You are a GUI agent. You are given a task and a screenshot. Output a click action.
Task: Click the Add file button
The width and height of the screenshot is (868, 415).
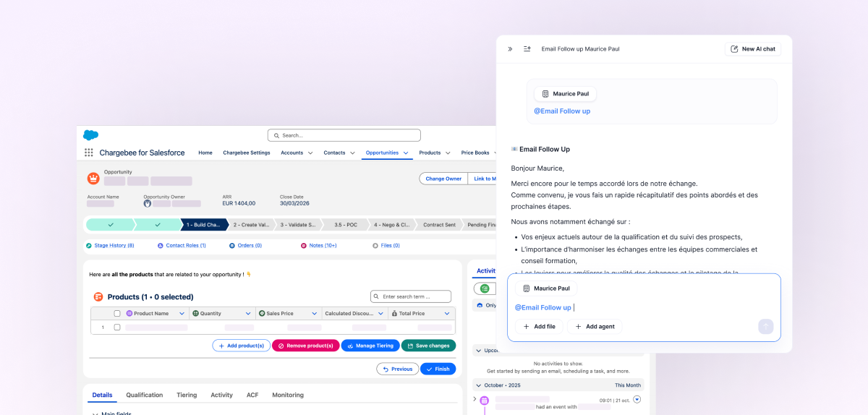(x=539, y=327)
